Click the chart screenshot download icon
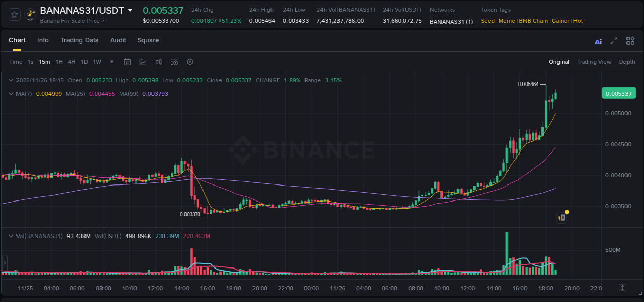 [622, 288]
